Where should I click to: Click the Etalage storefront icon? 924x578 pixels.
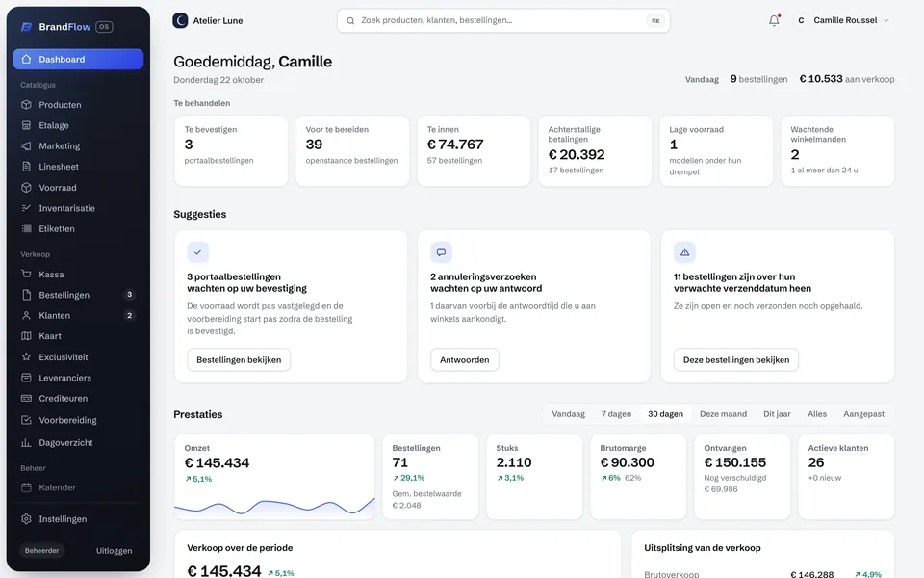pos(26,125)
